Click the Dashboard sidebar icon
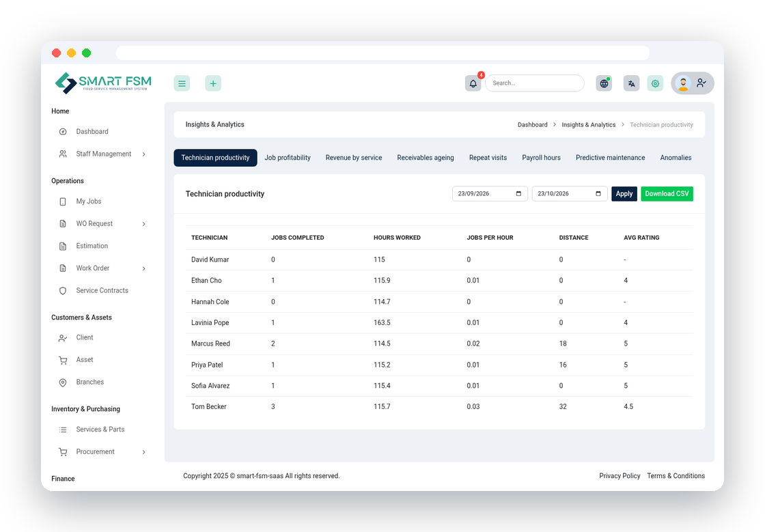 click(x=63, y=132)
